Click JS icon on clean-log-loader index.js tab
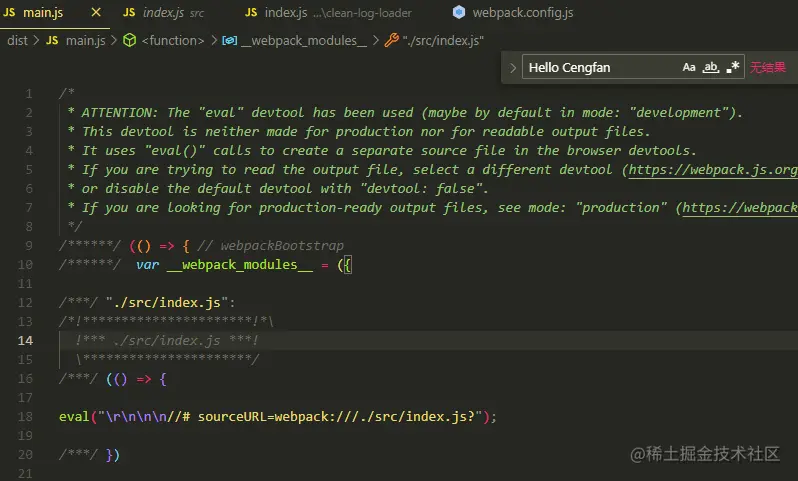 coord(251,12)
